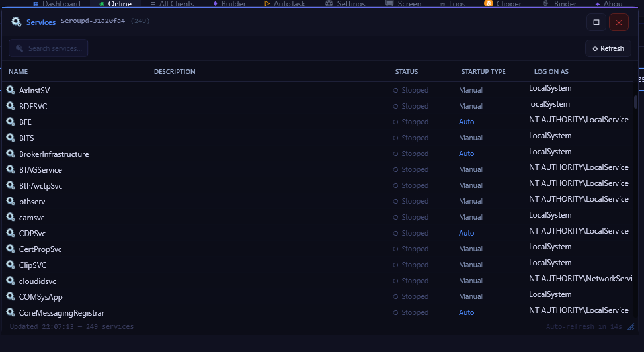Click the gear icon beside BDESVC
The width and height of the screenshot is (644, 352).
tap(11, 106)
